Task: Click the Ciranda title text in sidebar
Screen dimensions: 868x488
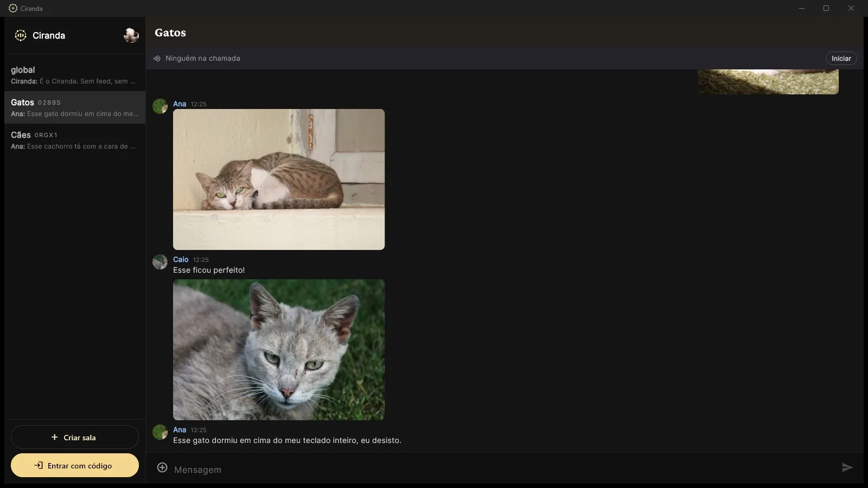Action: point(49,35)
